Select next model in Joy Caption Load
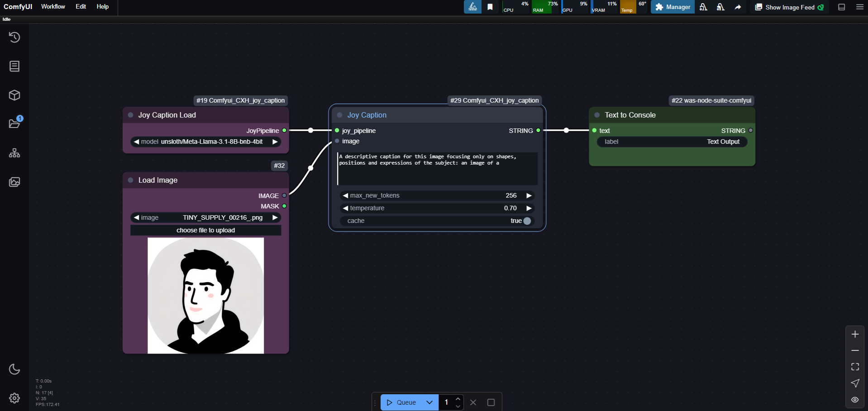Viewport: 868px width, 411px height. tap(275, 142)
